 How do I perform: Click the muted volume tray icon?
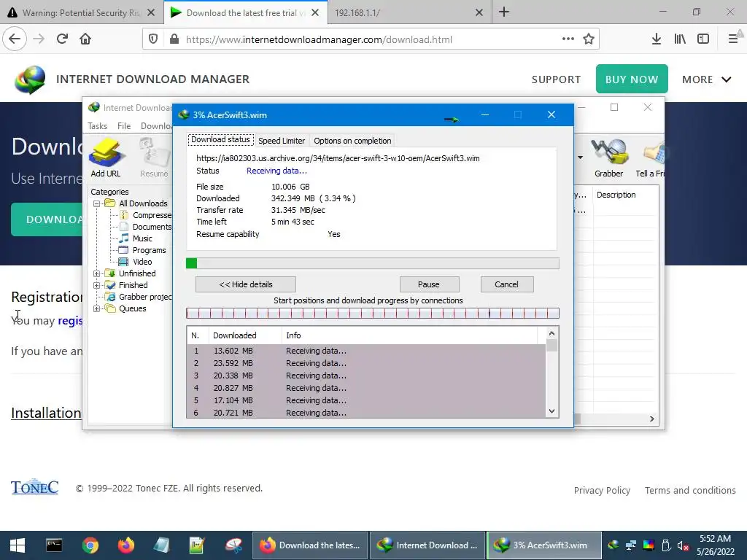[683, 545]
